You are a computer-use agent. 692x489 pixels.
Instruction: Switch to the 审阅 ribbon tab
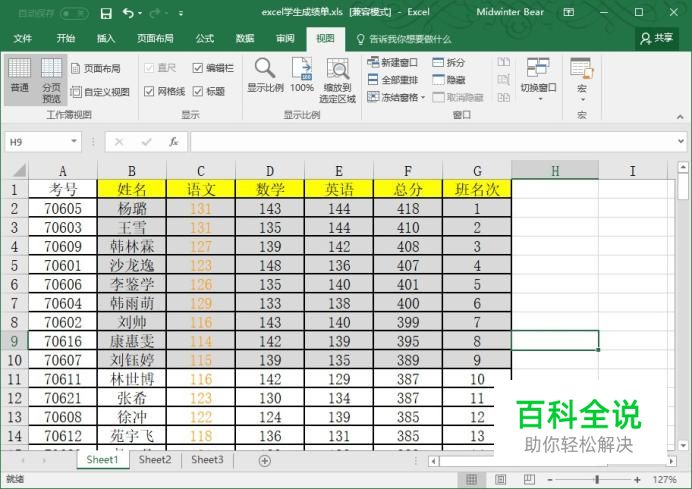pyautogui.click(x=285, y=38)
